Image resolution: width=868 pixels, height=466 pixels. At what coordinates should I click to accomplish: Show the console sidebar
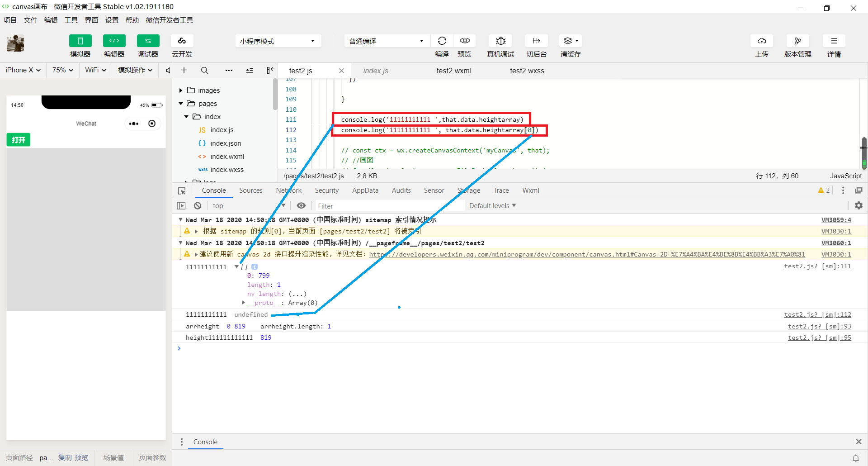(181, 206)
